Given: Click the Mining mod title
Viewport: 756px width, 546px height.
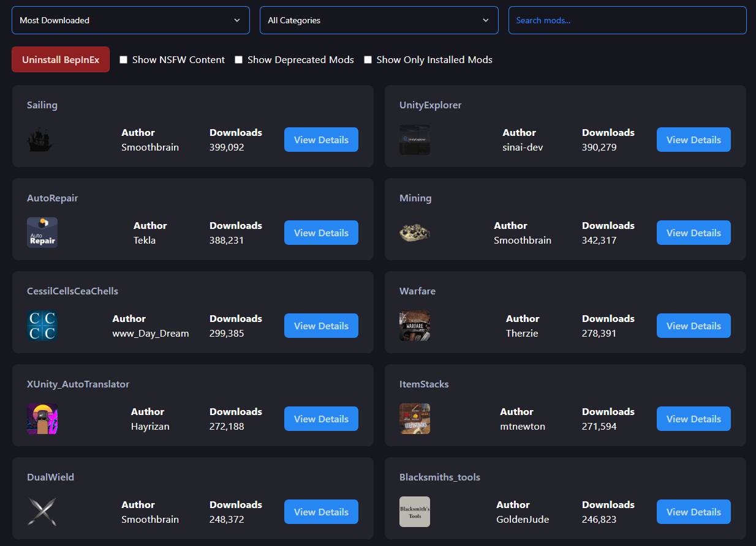Looking at the screenshot, I should [415, 198].
